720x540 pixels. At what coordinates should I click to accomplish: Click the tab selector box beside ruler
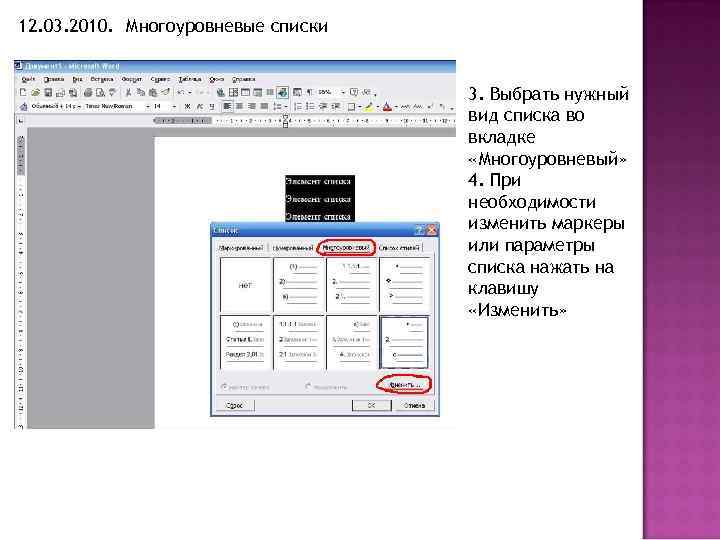(x=21, y=121)
